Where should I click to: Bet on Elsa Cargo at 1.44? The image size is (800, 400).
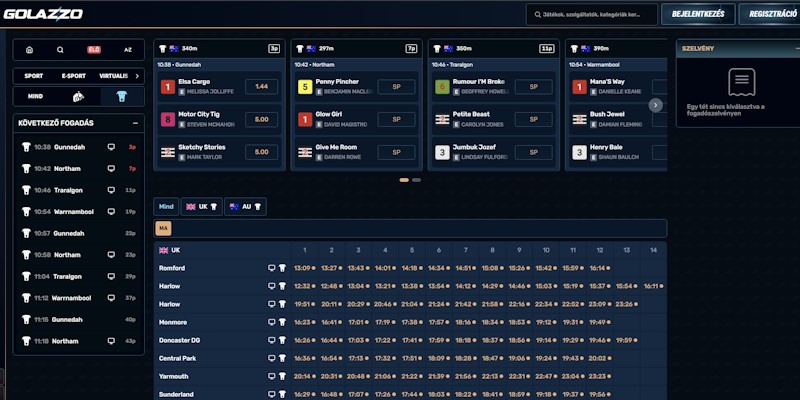click(261, 87)
